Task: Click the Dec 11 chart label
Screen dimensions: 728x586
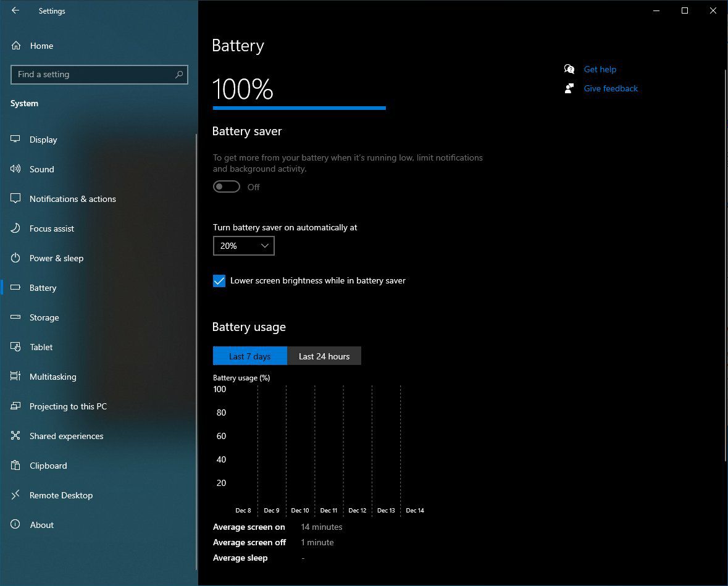Action: pos(328,510)
